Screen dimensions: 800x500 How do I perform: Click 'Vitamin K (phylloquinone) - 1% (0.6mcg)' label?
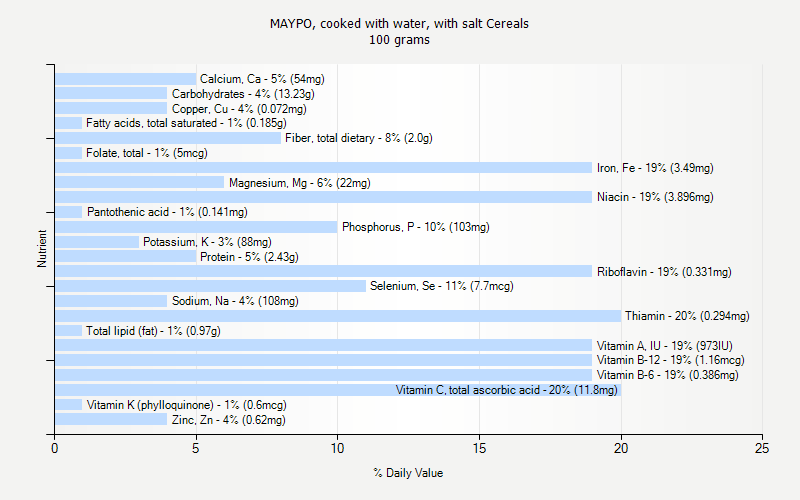(186, 405)
